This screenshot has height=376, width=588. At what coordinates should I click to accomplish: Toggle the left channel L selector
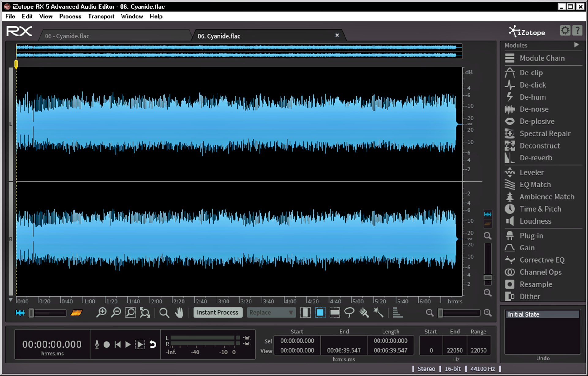11,124
